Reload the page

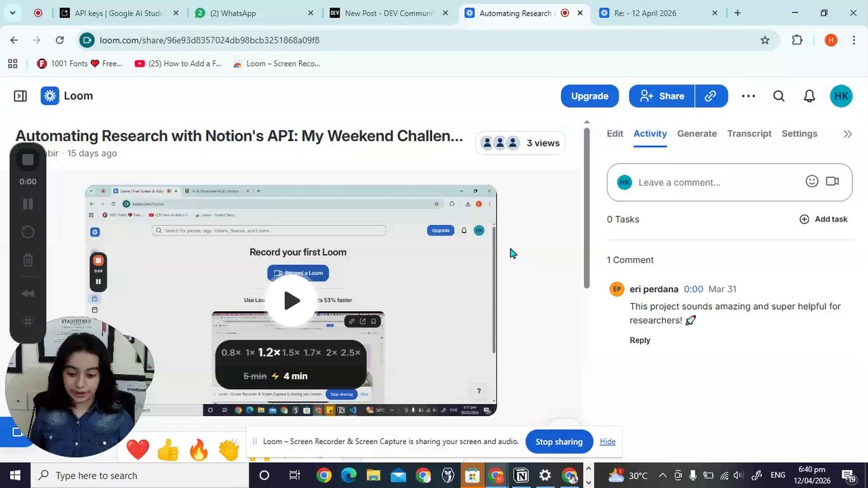point(60,40)
